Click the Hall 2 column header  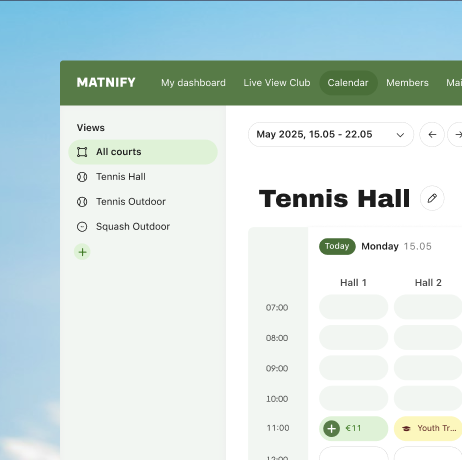428,283
